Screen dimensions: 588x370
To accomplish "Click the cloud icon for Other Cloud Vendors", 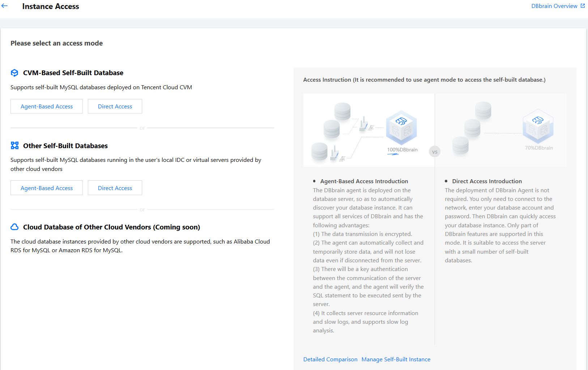I will [x=14, y=227].
